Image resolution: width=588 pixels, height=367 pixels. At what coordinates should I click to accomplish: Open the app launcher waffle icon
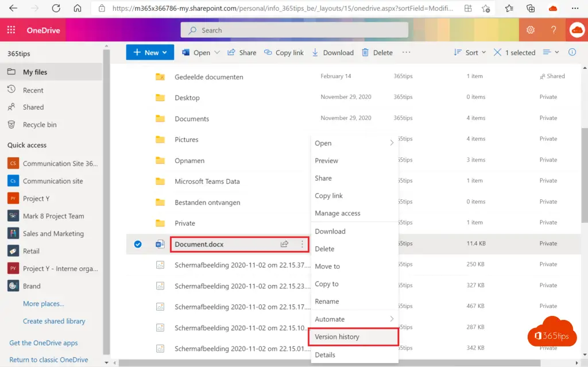(x=11, y=30)
